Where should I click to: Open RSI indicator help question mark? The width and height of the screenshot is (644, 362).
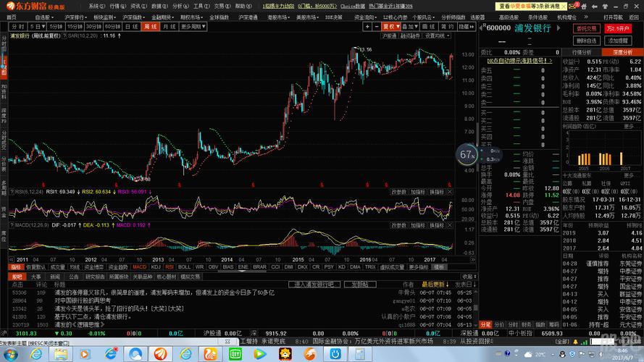coord(12,192)
